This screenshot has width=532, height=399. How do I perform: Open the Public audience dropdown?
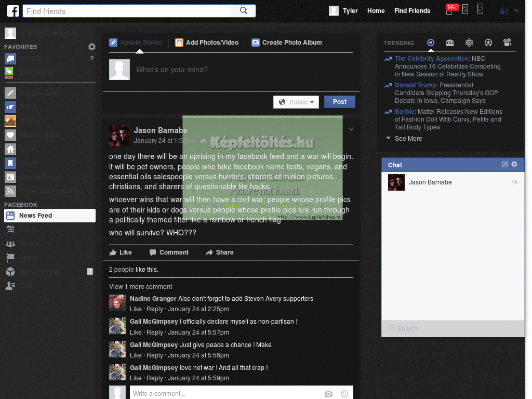296,102
